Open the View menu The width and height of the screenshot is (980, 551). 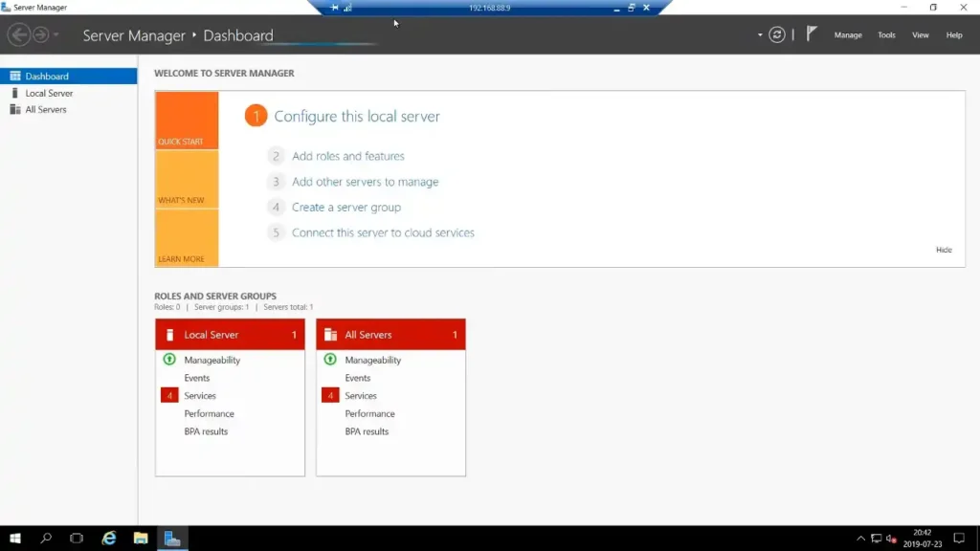pyautogui.click(x=920, y=35)
